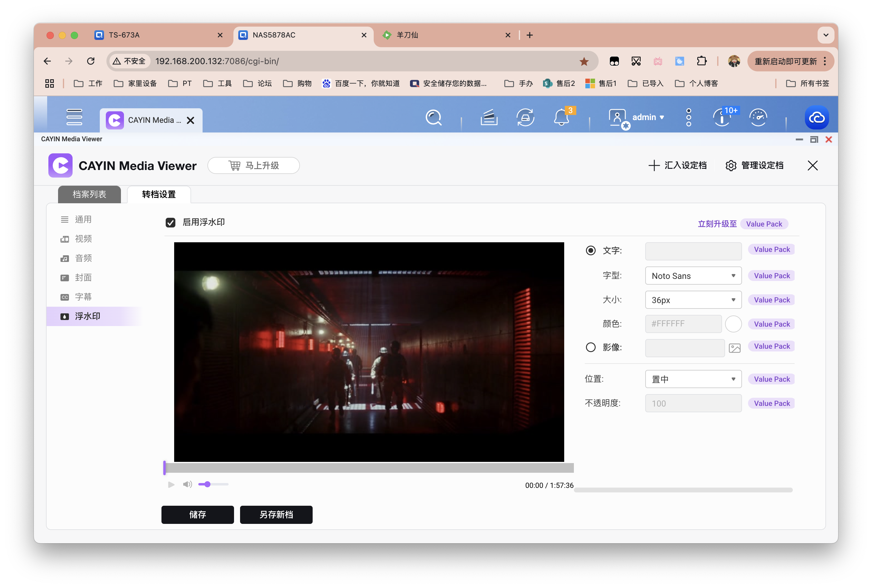Click the 管理设定档 gear icon
The image size is (872, 588).
point(731,165)
